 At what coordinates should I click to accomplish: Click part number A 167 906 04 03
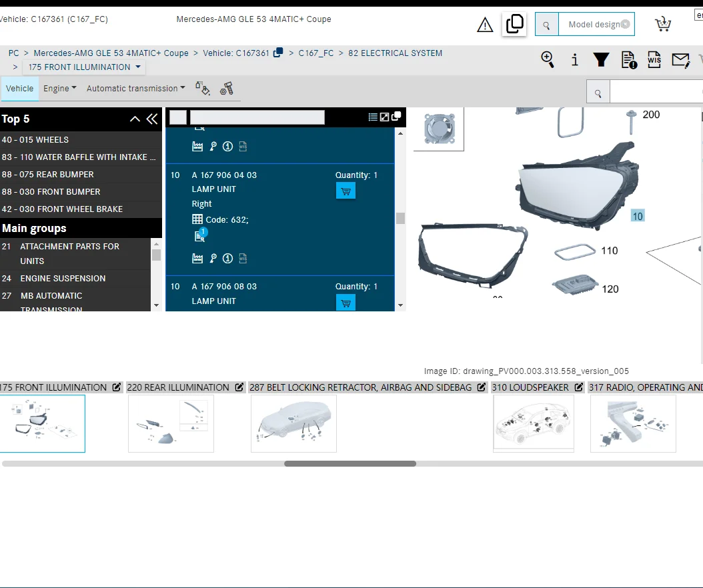click(224, 175)
